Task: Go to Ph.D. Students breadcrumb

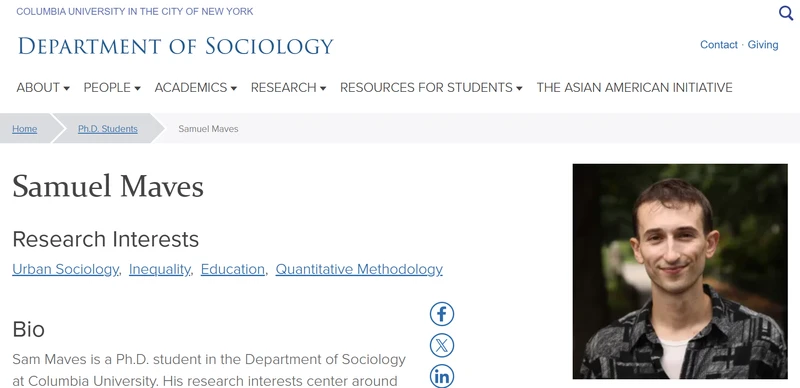Action: click(x=108, y=129)
